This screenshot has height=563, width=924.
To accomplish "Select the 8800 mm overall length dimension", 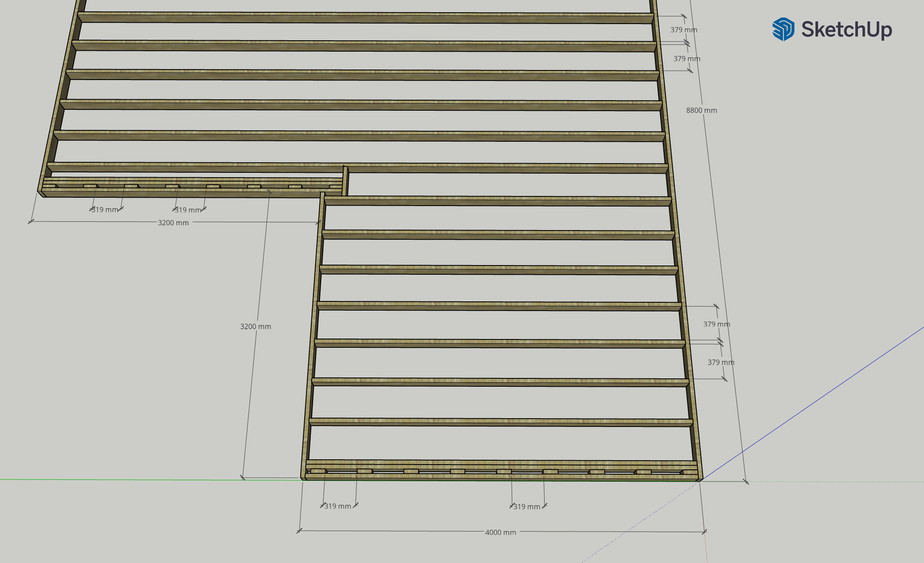I will (703, 111).
